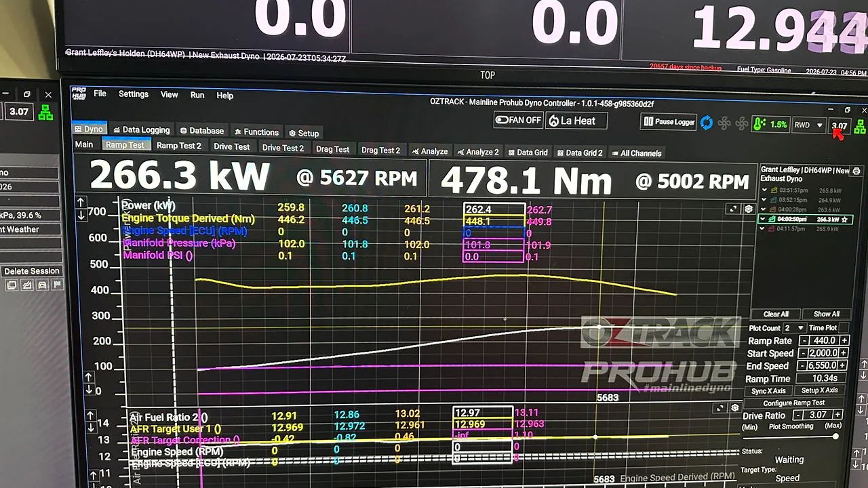Viewport: 868px width, 488px height.
Task: Click the Show All button
Action: point(827,314)
